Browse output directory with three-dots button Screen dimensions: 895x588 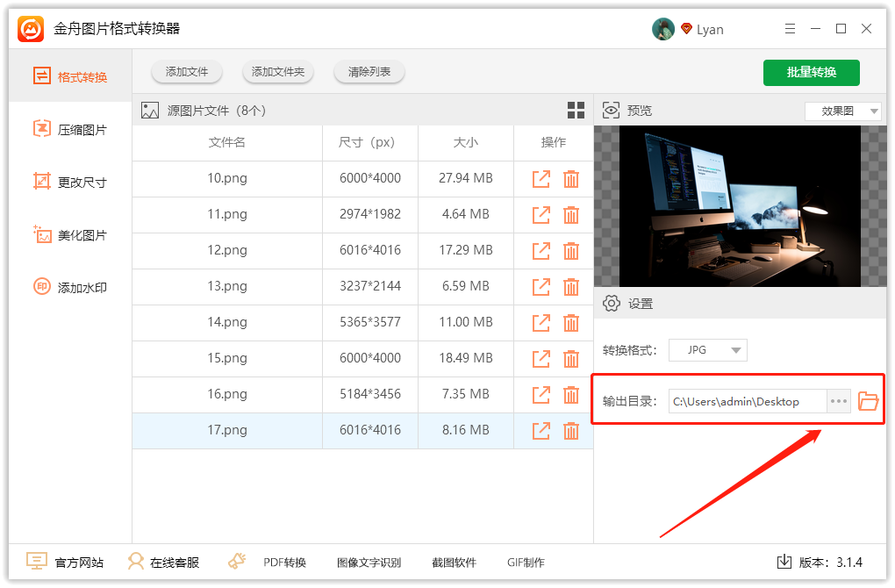pos(839,401)
